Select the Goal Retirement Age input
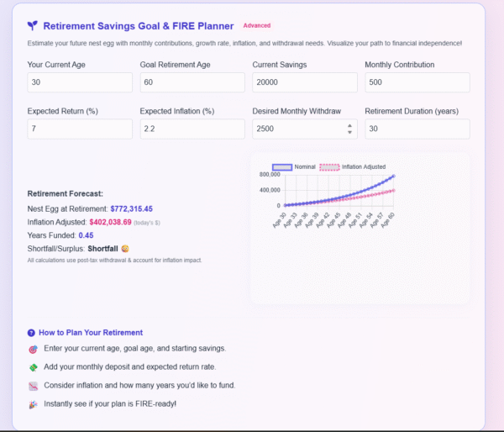 (x=192, y=82)
